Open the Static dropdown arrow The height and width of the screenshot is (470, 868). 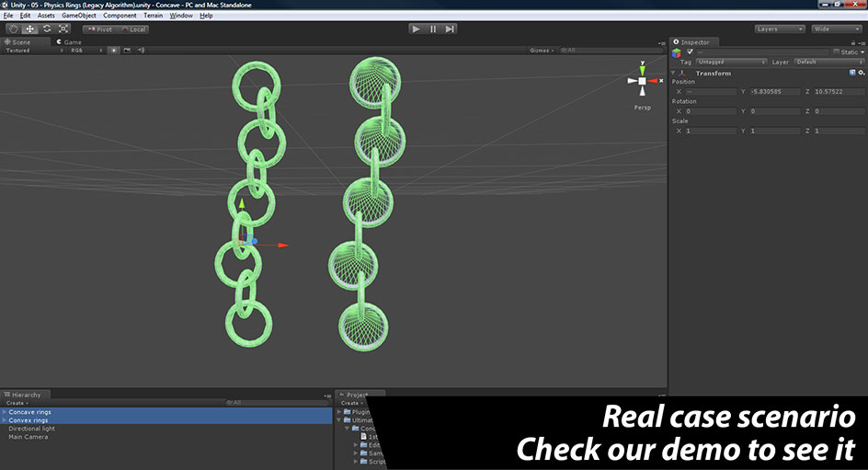pos(862,52)
